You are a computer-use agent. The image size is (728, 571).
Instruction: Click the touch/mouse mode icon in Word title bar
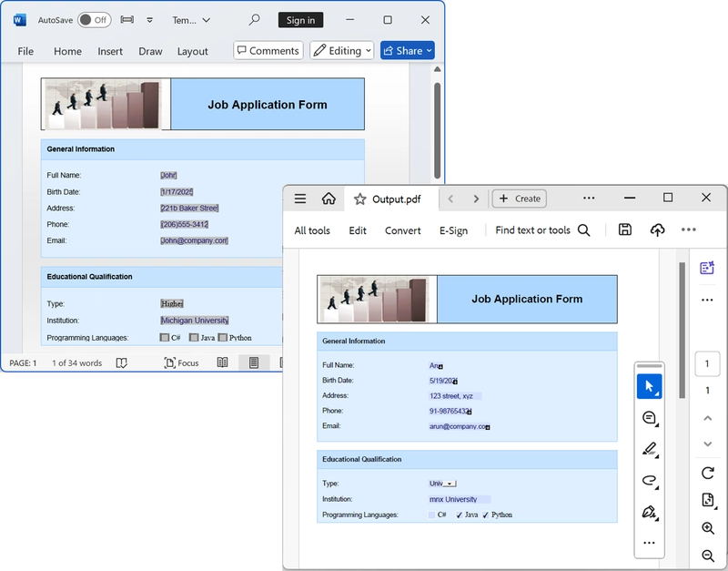[x=127, y=19]
